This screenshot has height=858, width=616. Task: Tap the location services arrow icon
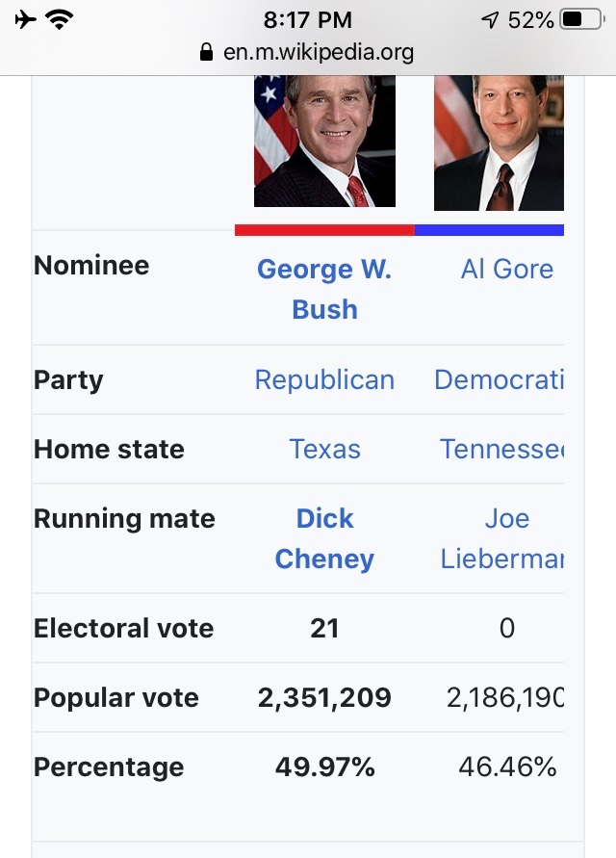(x=490, y=19)
